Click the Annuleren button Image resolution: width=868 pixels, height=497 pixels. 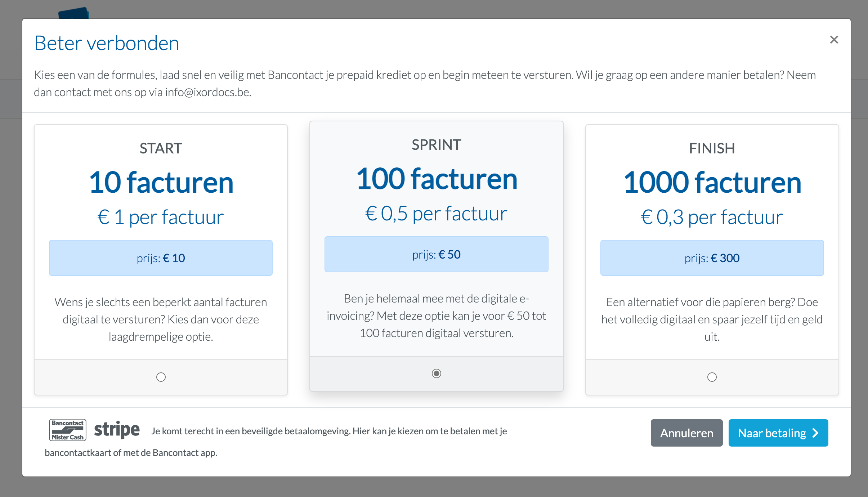[x=686, y=433]
